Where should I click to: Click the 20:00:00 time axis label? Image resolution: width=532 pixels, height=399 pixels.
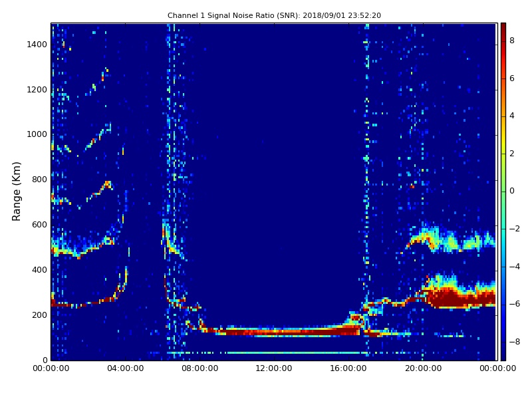point(423,368)
